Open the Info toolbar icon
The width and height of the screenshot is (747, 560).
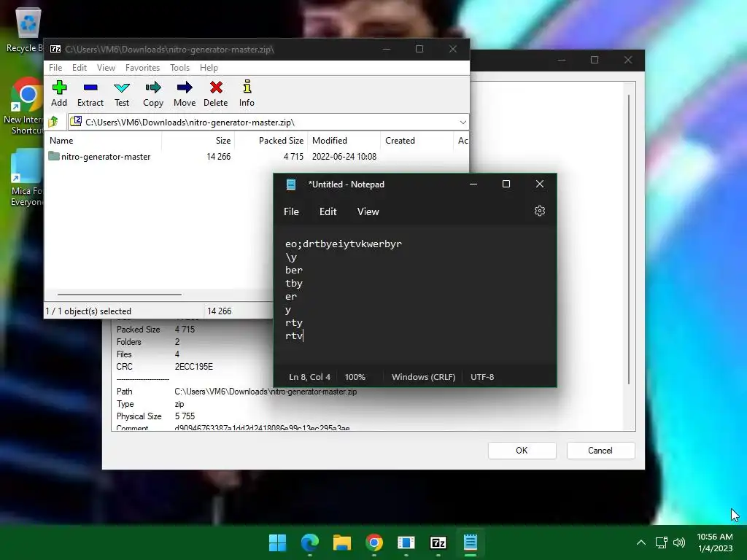[x=247, y=93]
